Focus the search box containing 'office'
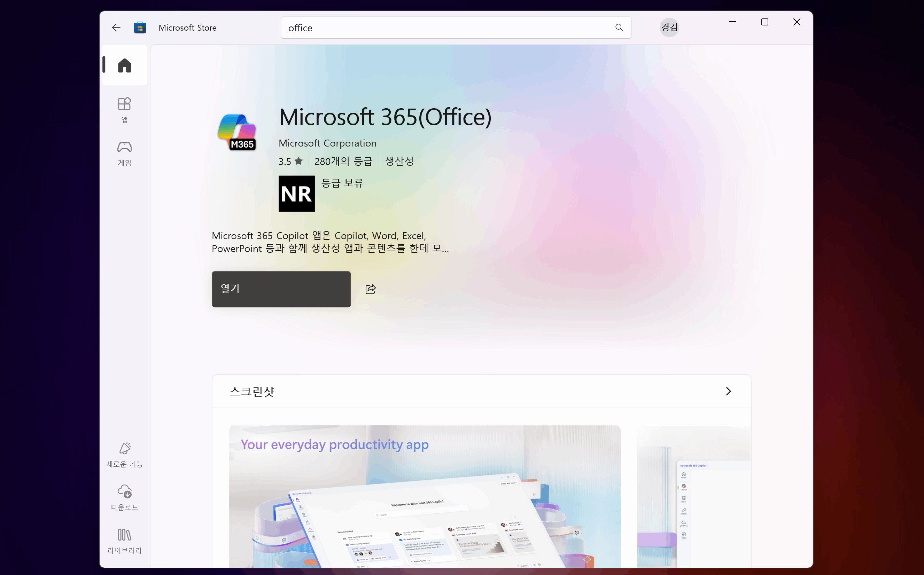Viewport: 924px width, 575px height. [x=456, y=27]
